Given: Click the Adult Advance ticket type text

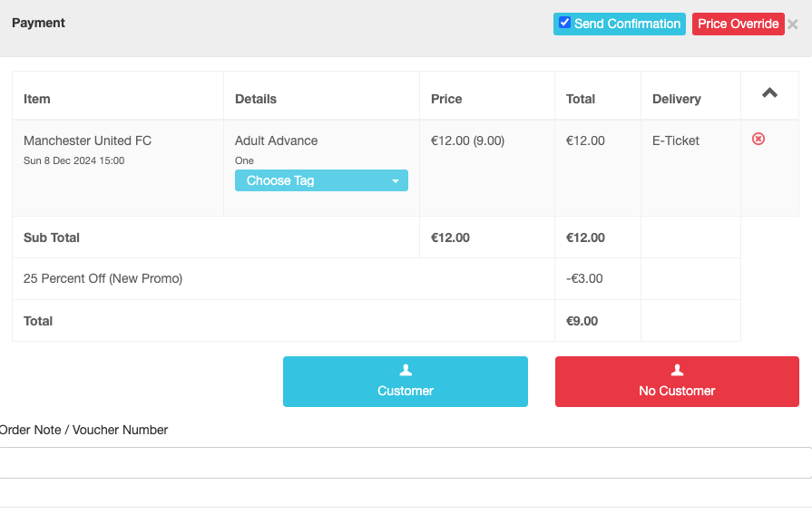Looking at the screenshot, I should tap(277, 141).
